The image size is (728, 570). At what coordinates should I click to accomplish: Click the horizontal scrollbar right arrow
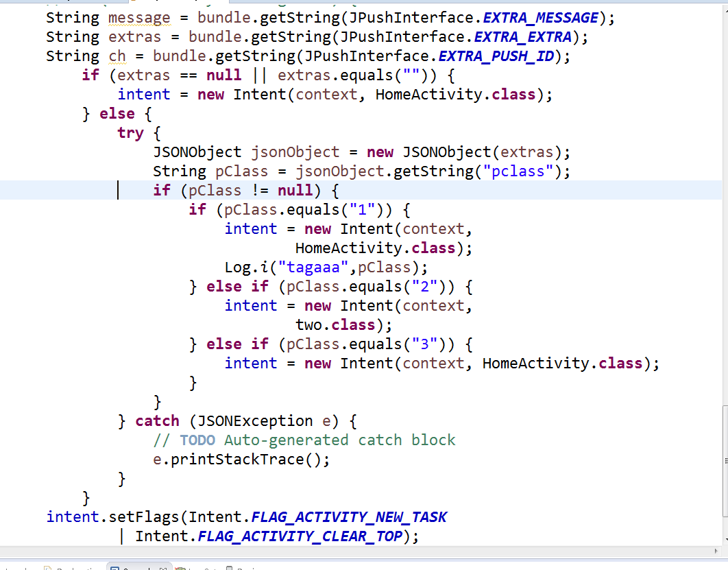coord(716,551)
